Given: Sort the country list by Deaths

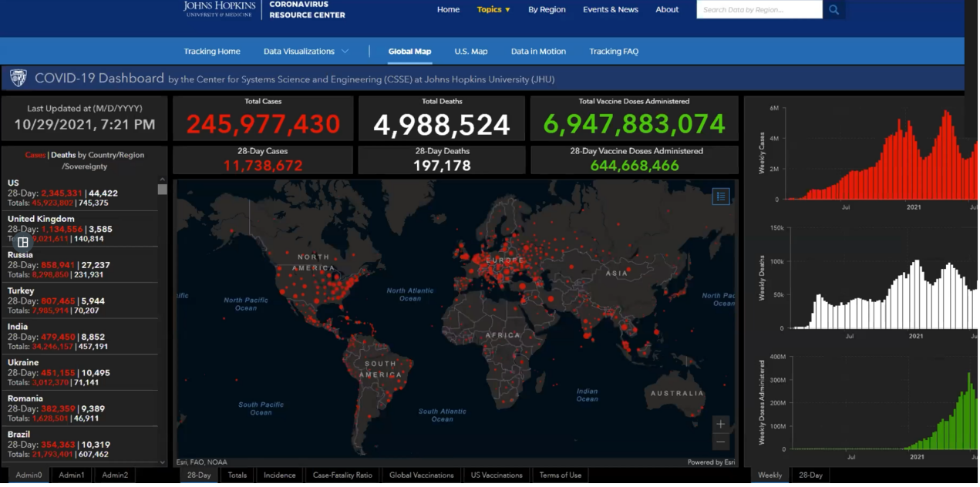Looking at the screenshot, I should 64,155.
